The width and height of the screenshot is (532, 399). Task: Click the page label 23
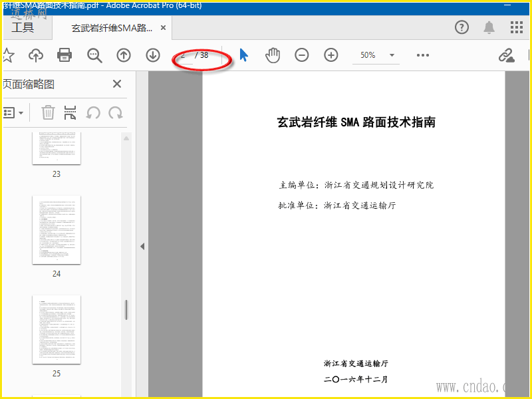point(57,174)
